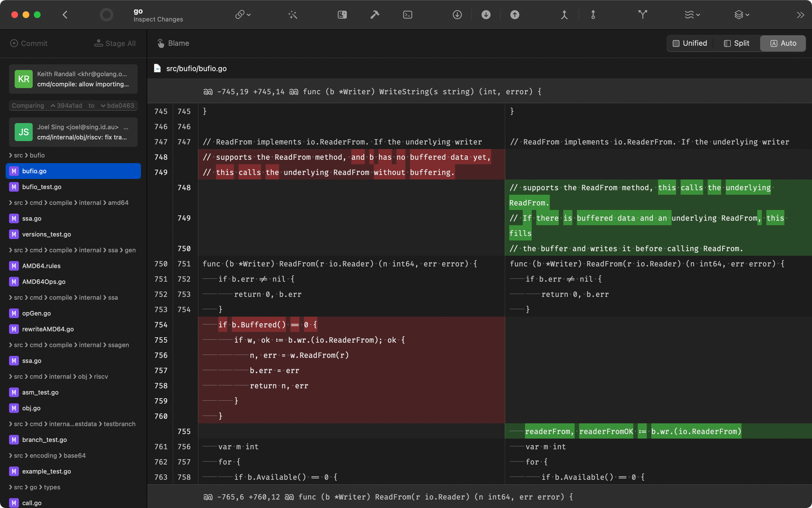Click the pull arrow-down icon

click(486, 15)
